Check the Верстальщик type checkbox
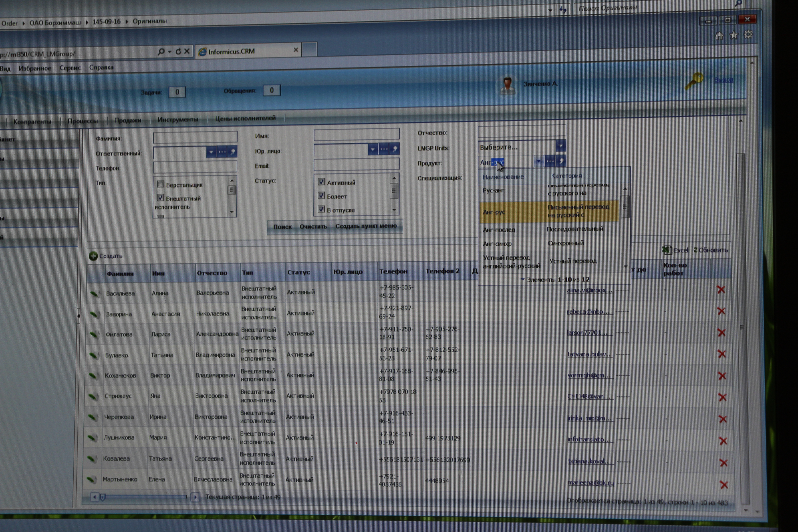 pos(161,184)
